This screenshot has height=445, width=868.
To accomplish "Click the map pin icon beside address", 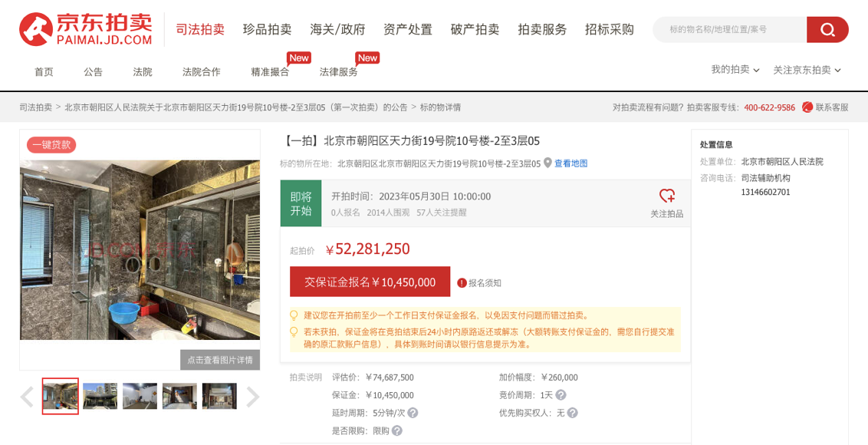I will click(547, 163).
